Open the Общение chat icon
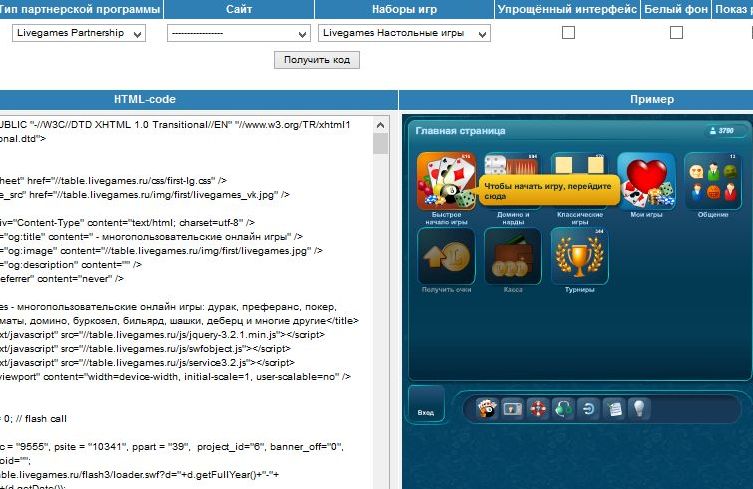This screenshot has width=753, height=489. point(711,178)
